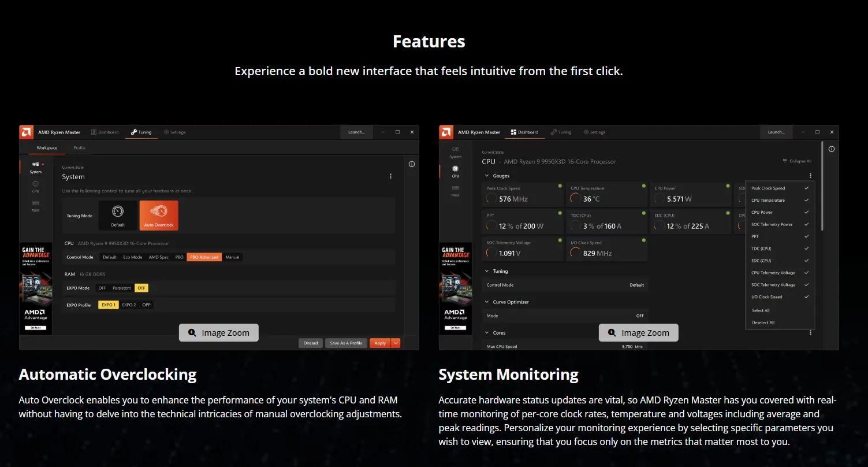
Task: Uncheck SOC Telemetry Power in gauges list
Action: pos(807,224)
